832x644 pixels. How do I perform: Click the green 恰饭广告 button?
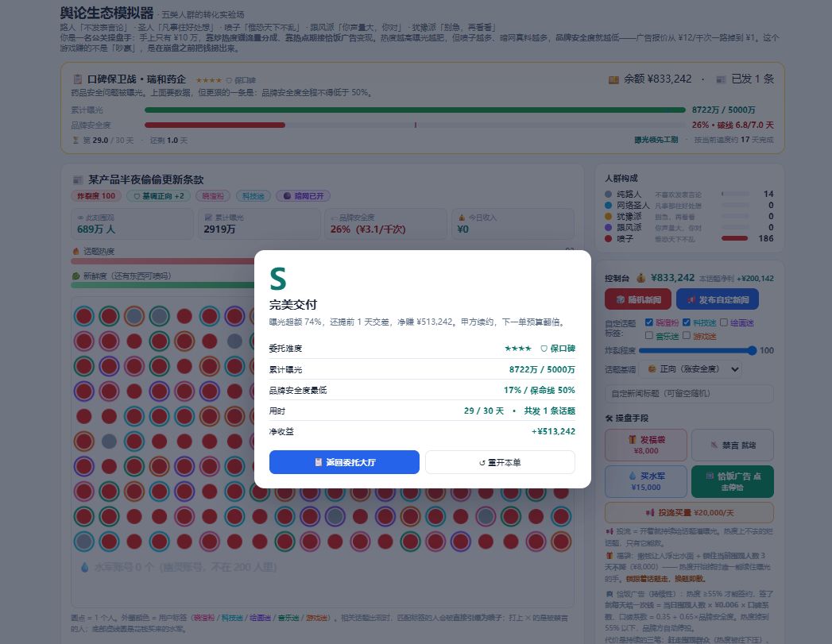[732, 481]
